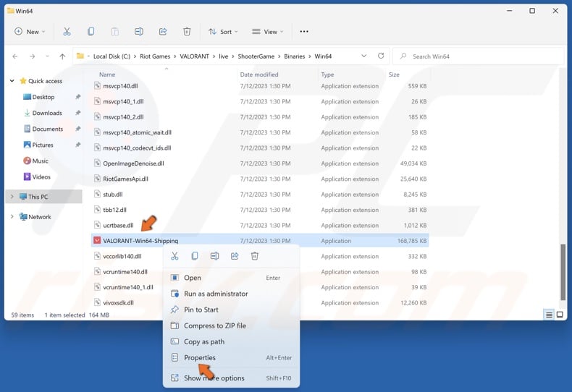Open the New dropdown button
Viewport: 572px width, 392px height.
tap(30, 32)
